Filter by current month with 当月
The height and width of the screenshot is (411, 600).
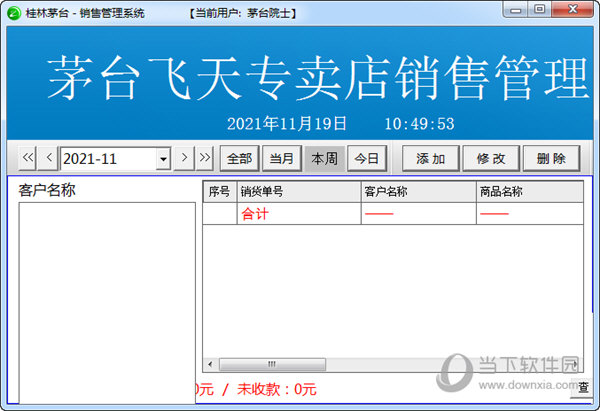(282, 158)
